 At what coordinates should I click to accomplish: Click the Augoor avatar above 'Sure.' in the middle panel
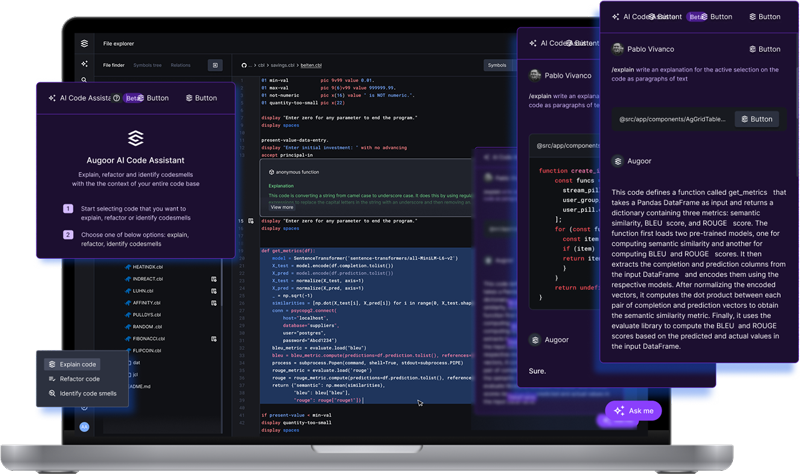[x=535, y=340]
